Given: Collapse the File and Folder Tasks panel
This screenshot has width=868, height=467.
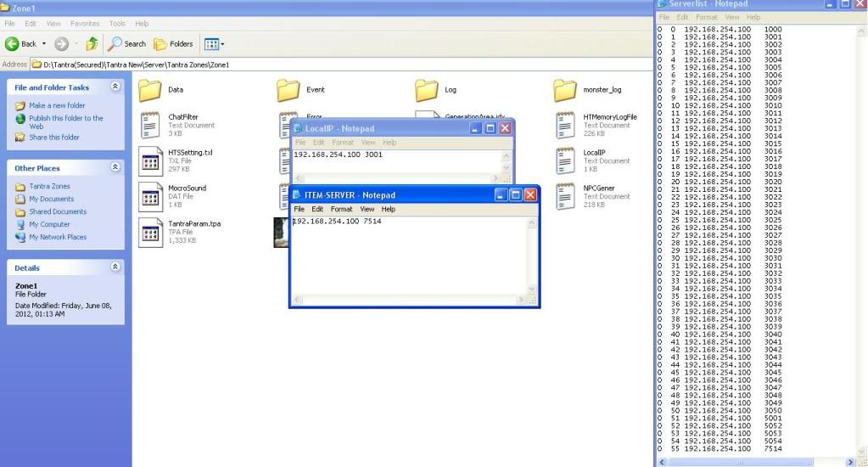Looking at the screenshot, I should (x=115, y=87).
